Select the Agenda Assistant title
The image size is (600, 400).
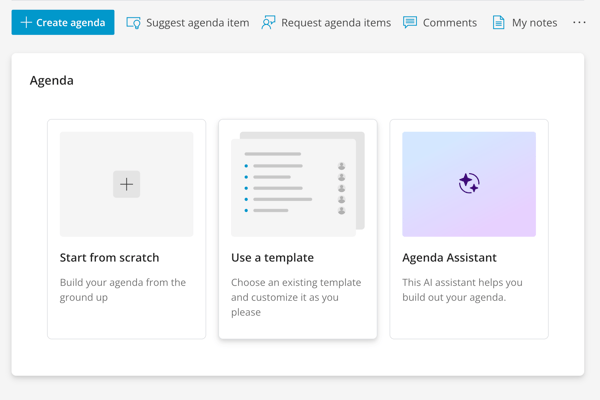coord(449,258)
